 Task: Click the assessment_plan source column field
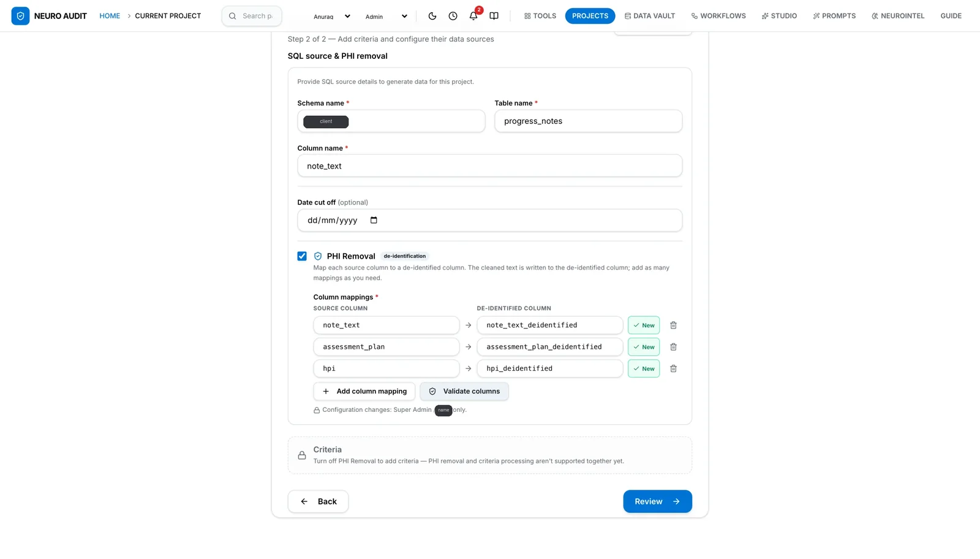click(386, 347)
